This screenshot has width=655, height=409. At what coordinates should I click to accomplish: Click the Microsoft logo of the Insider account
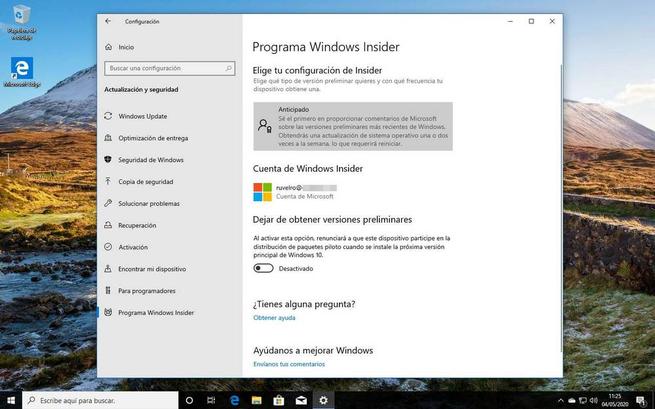coord(262,192)
